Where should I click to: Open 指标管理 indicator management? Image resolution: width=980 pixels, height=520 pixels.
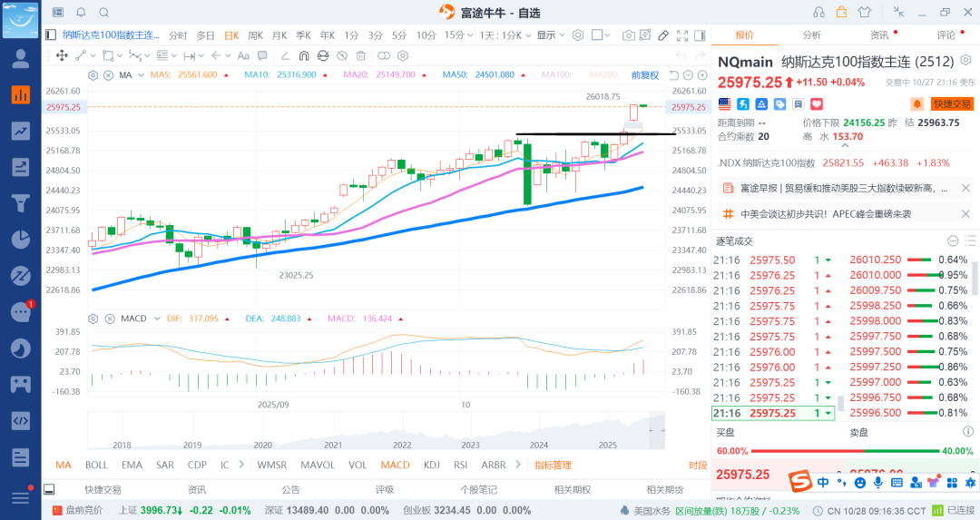tap(554, 465)
